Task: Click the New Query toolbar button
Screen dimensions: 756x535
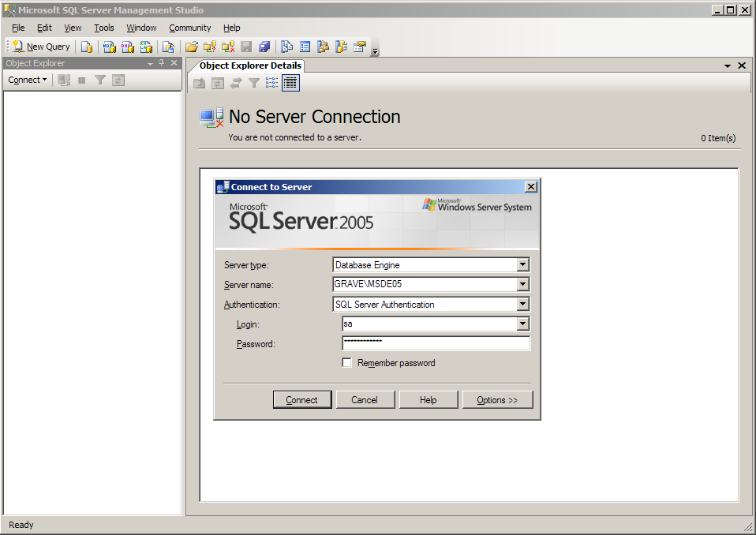Action: 42,47
